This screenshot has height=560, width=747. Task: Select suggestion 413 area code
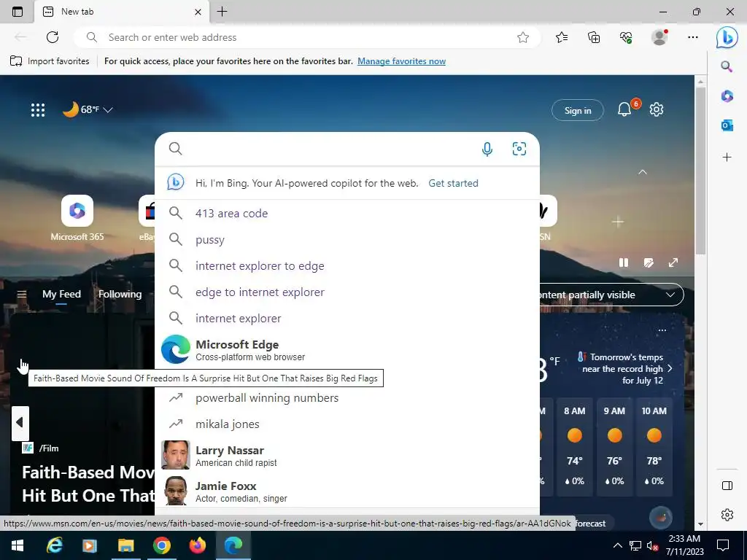(x=347, y=214)
